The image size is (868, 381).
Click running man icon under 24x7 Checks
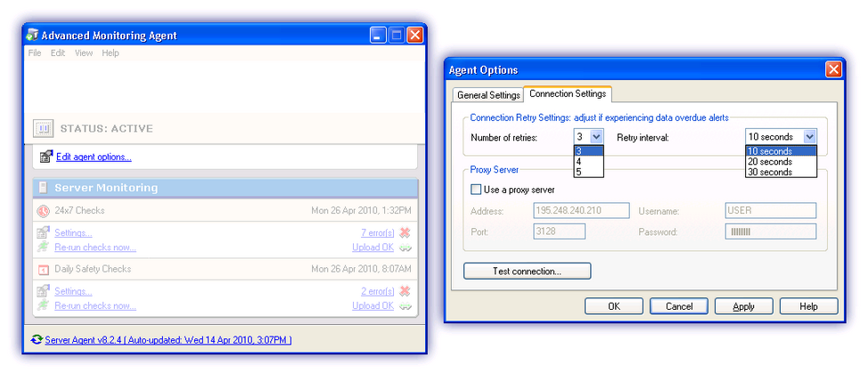(43, 247)
